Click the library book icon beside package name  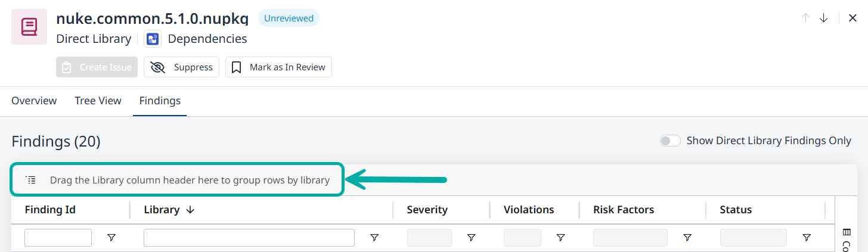pyautogui.click(x=29, y=27)
